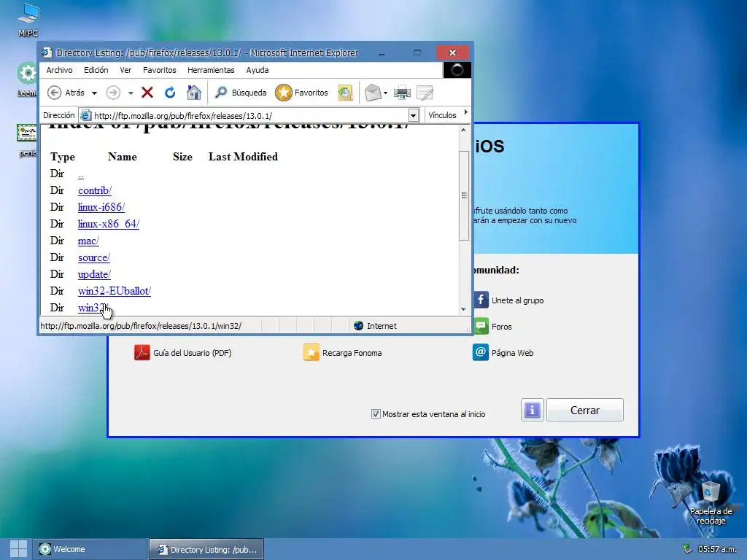Viewport: 747px width, 560px height.
Task: Click the info button beside Cerrar
Action: point(532,410)
